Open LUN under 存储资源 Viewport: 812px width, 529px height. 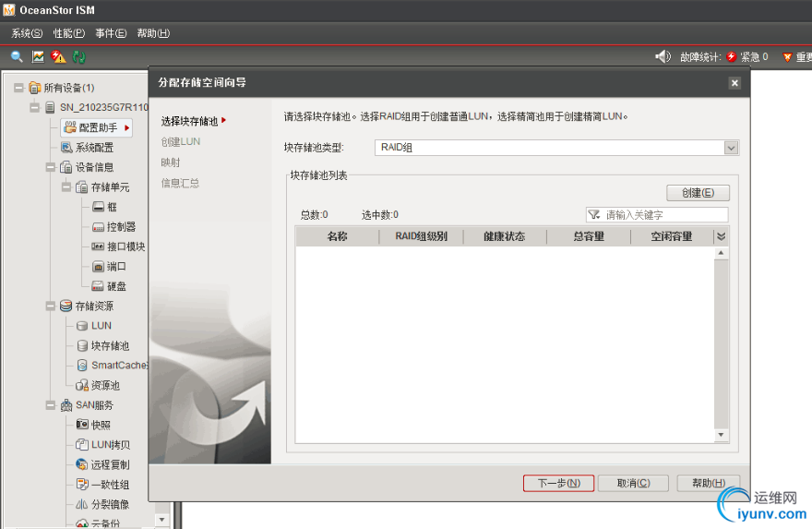point(94,326)
